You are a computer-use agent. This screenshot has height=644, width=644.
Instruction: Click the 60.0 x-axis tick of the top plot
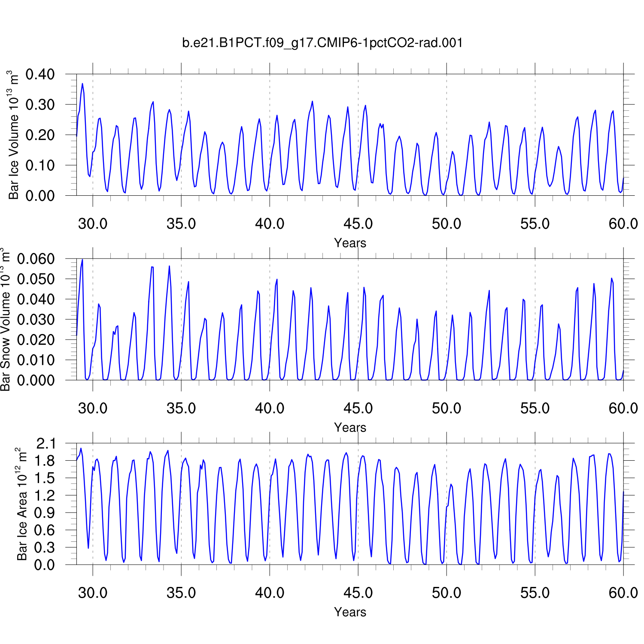pos(623,224)
